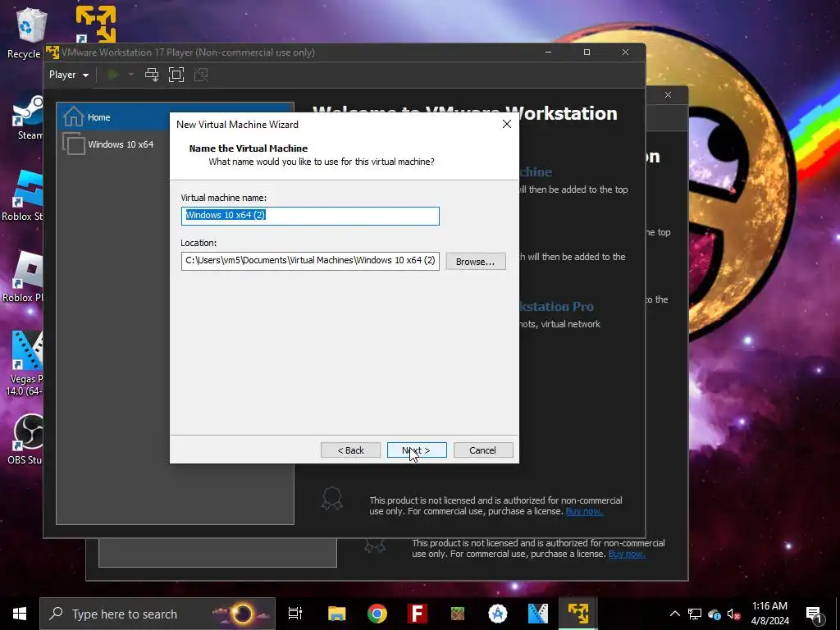Open OneDrive cloud tray icon

click(x=714, y=614)
